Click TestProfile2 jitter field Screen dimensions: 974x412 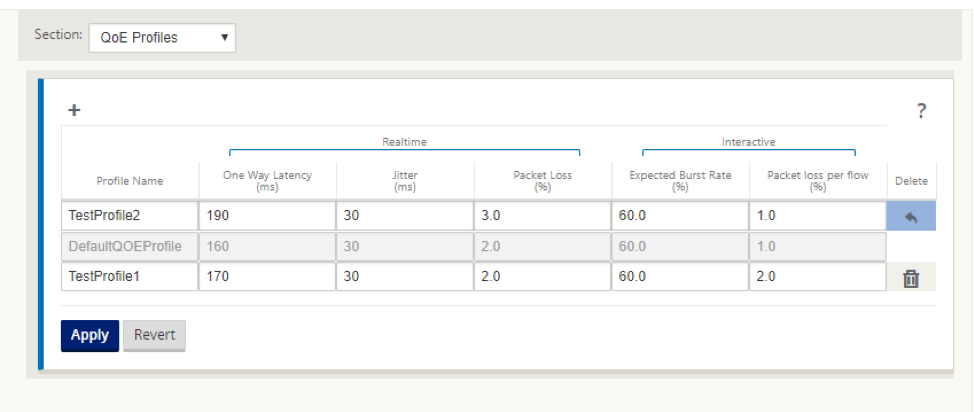405,216
